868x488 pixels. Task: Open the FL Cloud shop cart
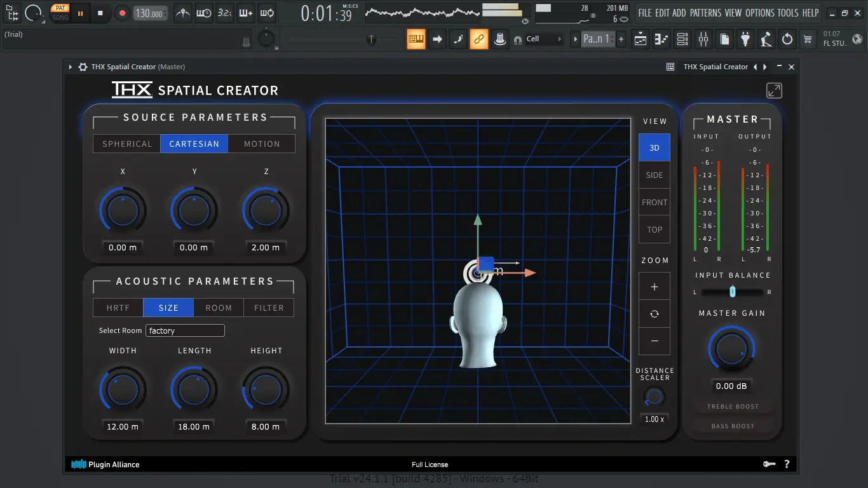(808, 39)
